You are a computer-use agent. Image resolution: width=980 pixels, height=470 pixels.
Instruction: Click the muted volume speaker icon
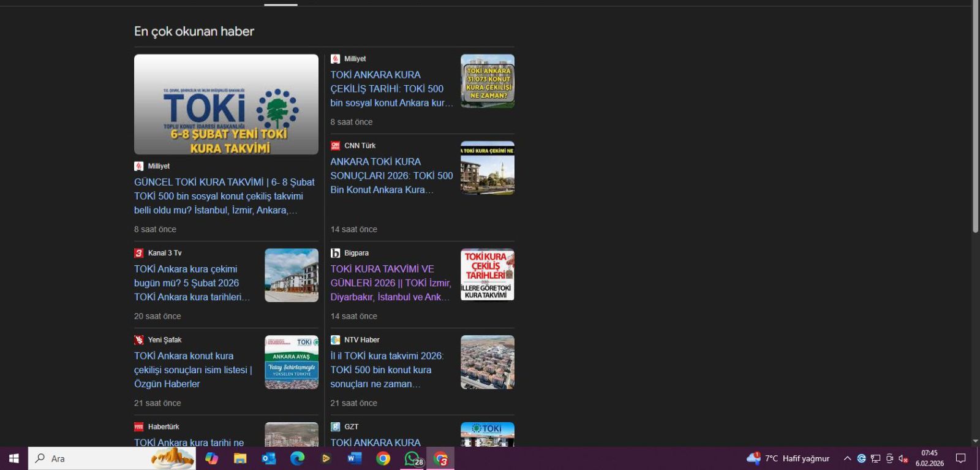pos(903,458)
